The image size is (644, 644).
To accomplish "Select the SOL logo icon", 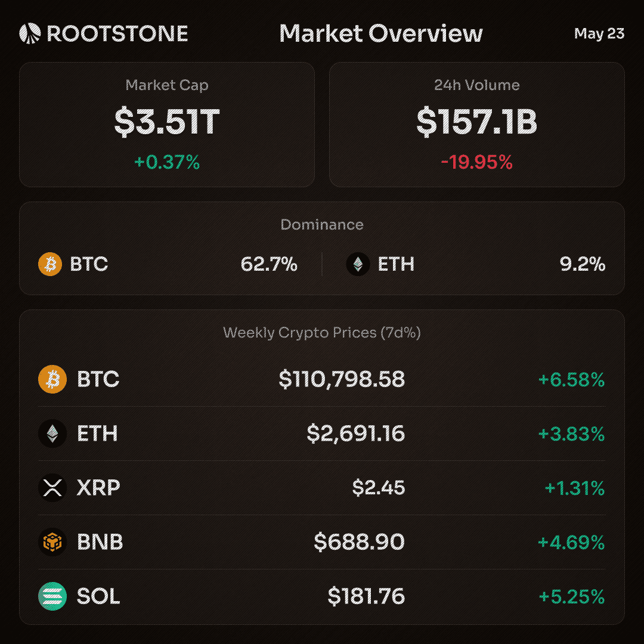I will (52, 596).
